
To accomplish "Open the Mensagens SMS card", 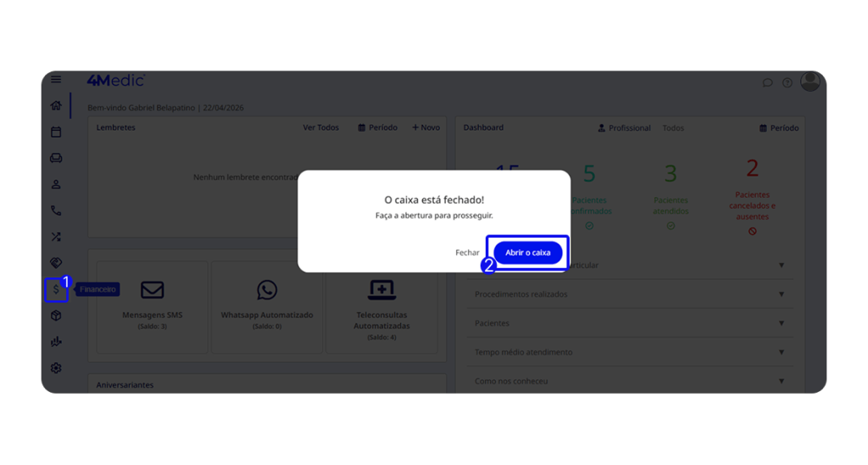I will coord(153,307).
